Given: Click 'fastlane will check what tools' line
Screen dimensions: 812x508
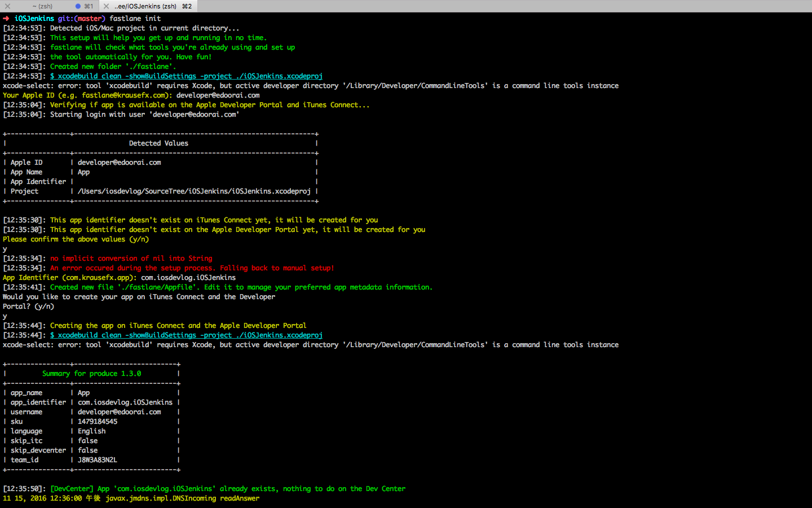Looking at the screenshot, I should coord(173,47).
